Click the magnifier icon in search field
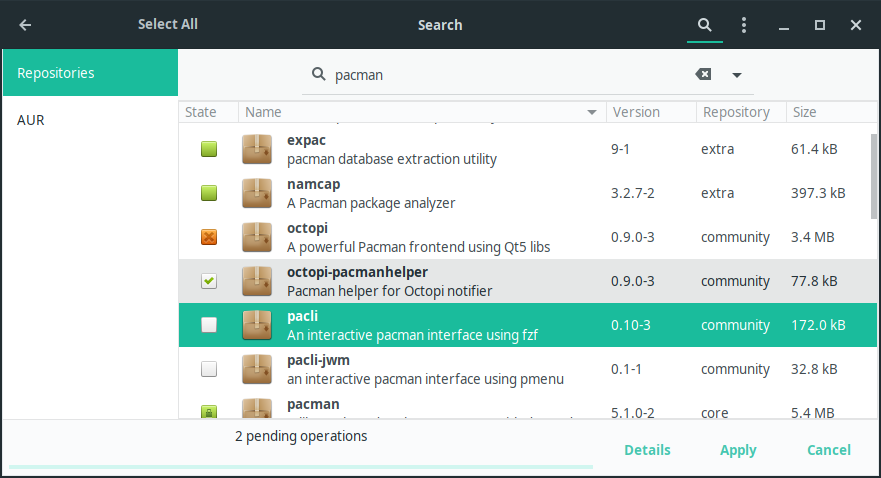This screenshot has width=881, height=478. pos(319,74)
